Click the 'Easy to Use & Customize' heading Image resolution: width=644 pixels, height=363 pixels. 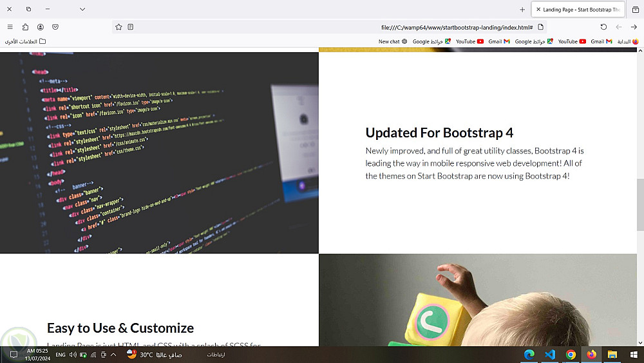coord(120,328)
